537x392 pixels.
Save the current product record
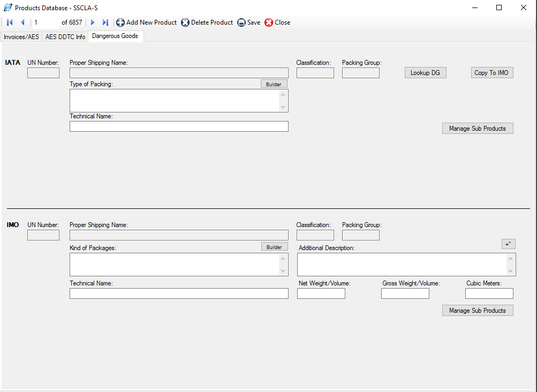249,22
